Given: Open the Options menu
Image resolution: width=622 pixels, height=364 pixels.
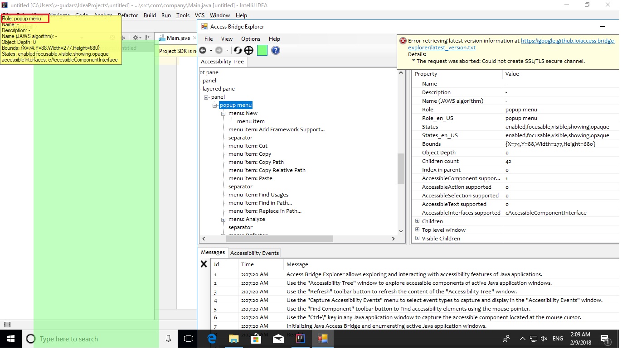Looking at the screenshot, I should (x=250, y=39).
